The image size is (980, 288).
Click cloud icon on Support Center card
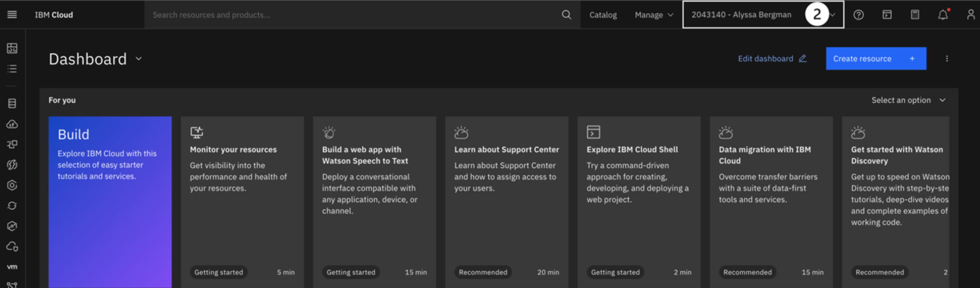tap(461, 132)
